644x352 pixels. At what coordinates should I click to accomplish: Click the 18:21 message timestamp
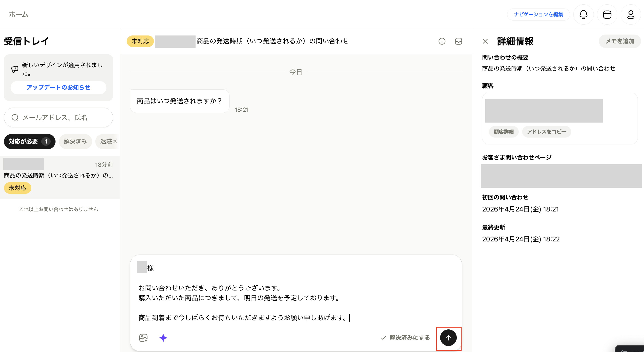tap(241, 110)
